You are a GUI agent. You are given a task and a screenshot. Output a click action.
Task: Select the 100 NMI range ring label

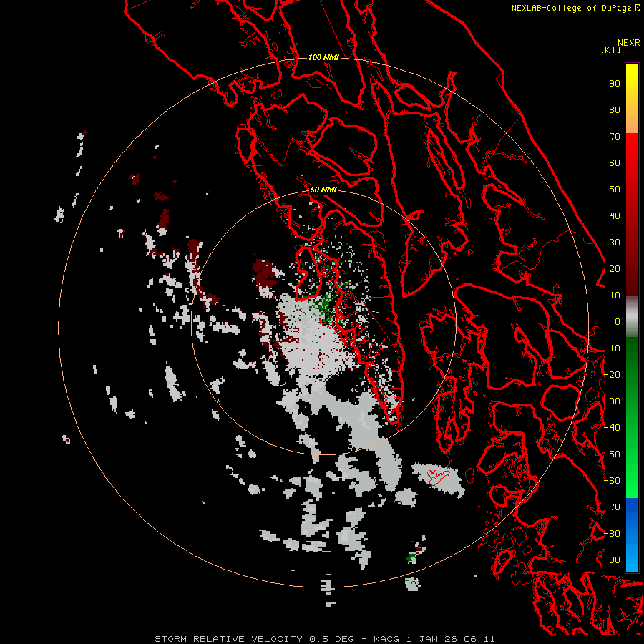click(x=323, y=57)
